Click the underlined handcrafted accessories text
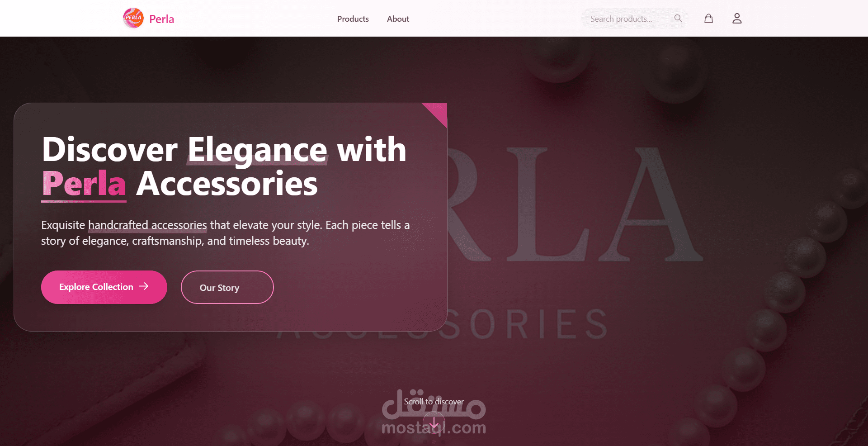This screenshot has width=868, height=446. (147, 225)
